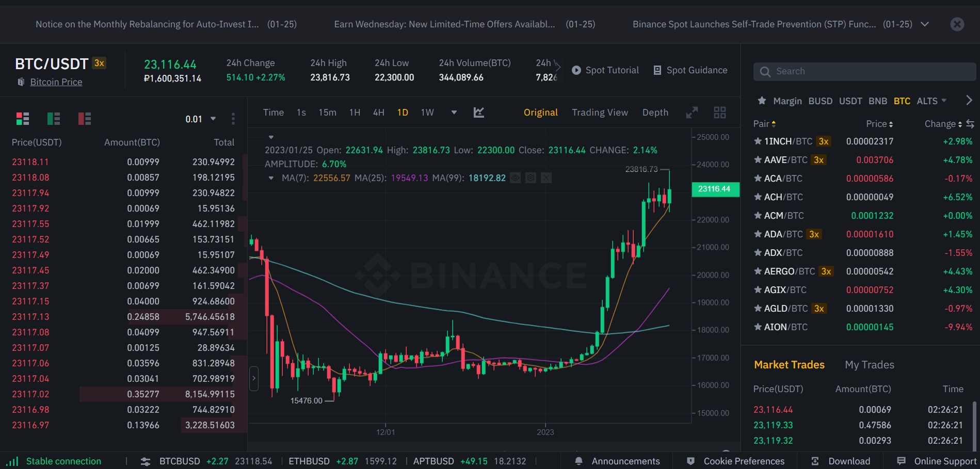Select the 4H chart interval
980x469 pixels.
click(x=379, y=112)
